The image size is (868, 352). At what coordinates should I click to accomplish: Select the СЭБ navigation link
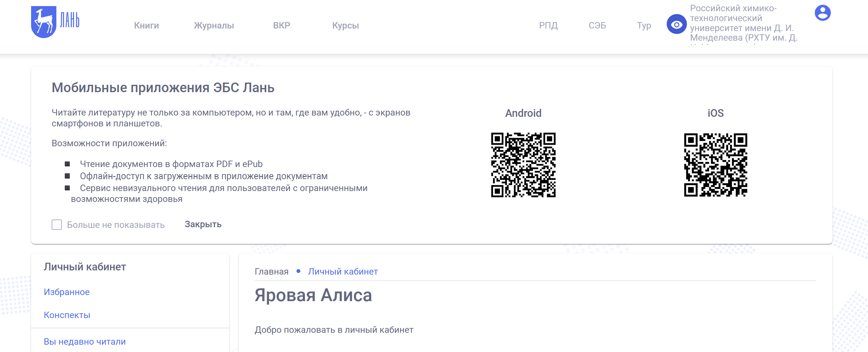[x=597, y=26]
